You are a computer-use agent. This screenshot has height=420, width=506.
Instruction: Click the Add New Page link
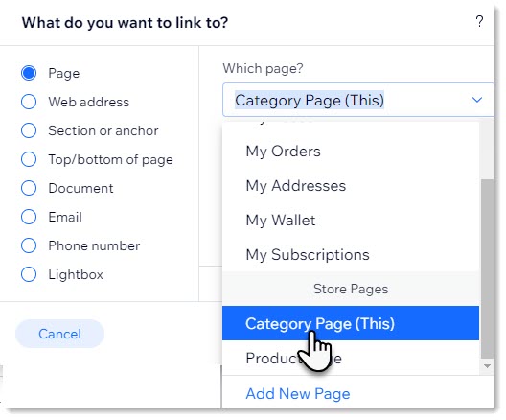click(x=297, y=393)
